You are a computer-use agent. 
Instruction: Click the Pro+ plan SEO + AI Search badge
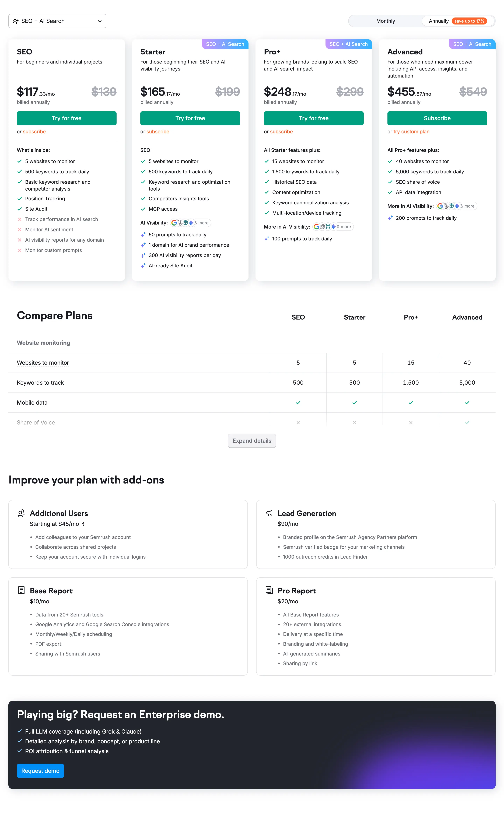pyautogui.click(x=349, y=44)
